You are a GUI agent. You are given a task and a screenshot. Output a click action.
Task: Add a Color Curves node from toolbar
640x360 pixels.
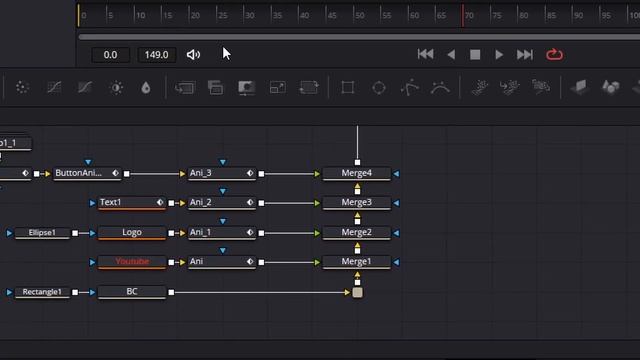(54, 87)
